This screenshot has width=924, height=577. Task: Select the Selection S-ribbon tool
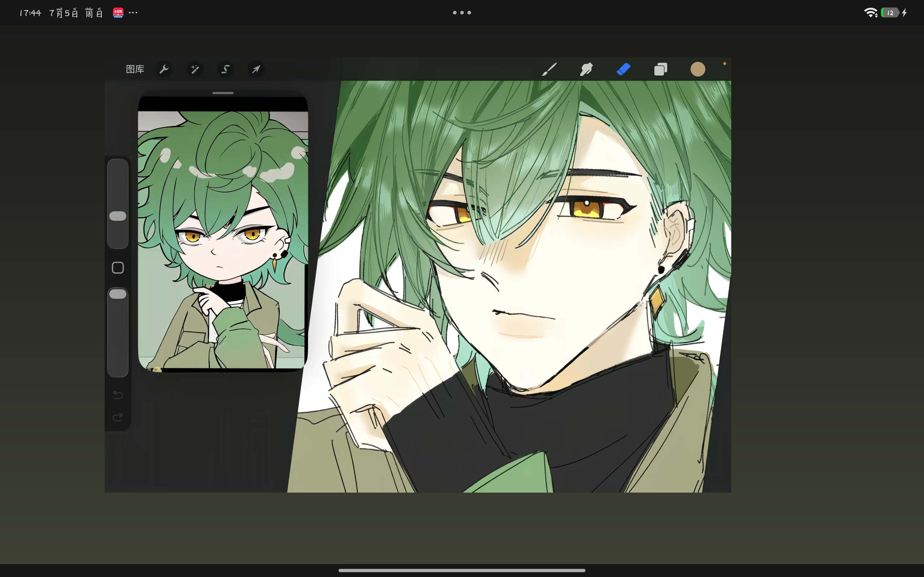pos(226,69)
